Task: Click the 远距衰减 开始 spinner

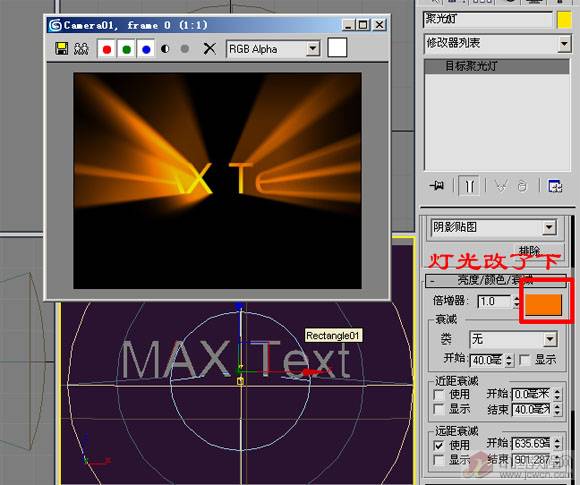Action: [557, 443]
